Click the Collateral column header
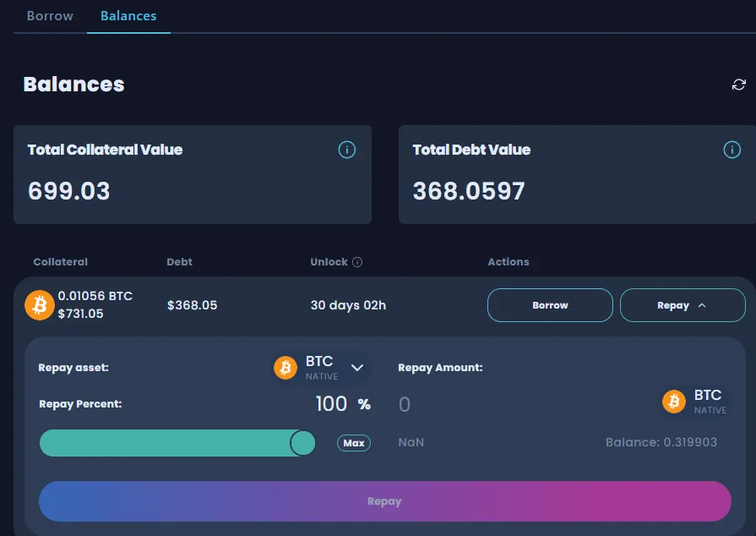This screenshot has height=536, width=756. click(60, 262)
